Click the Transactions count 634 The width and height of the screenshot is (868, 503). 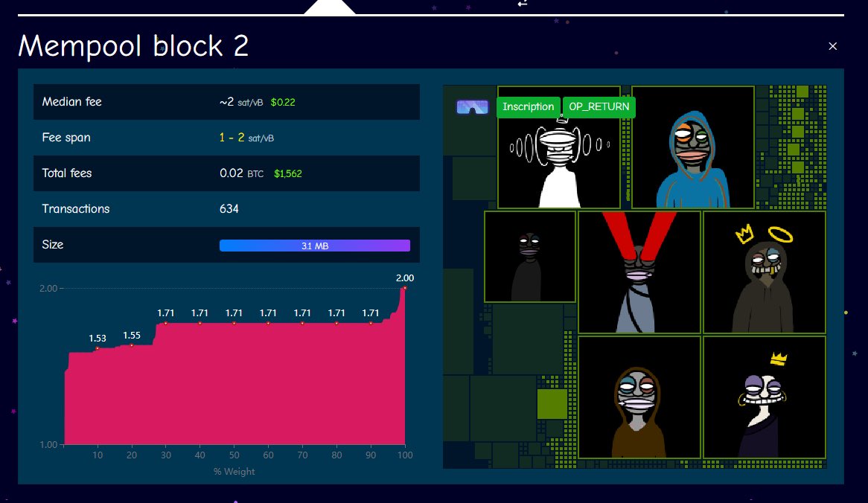(229, 208)
